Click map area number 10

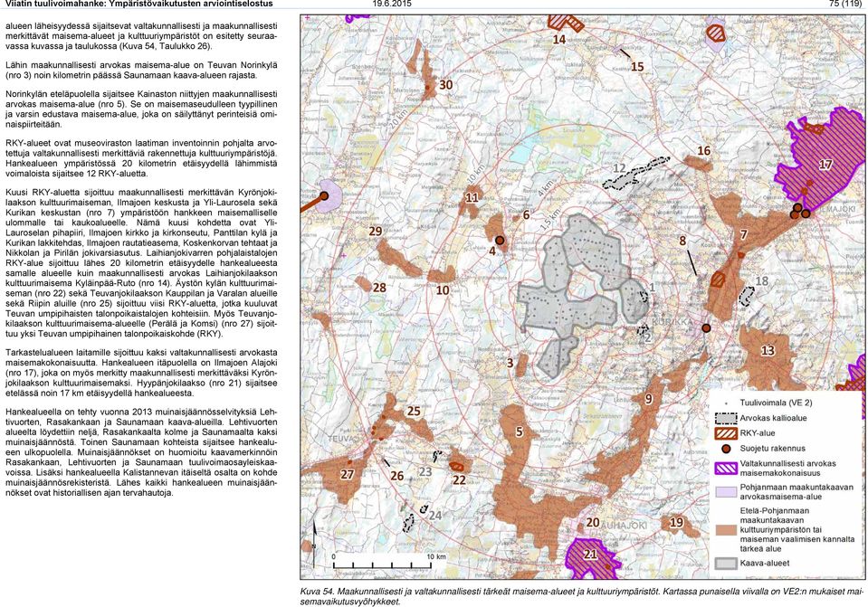click(x=443, y=290)
